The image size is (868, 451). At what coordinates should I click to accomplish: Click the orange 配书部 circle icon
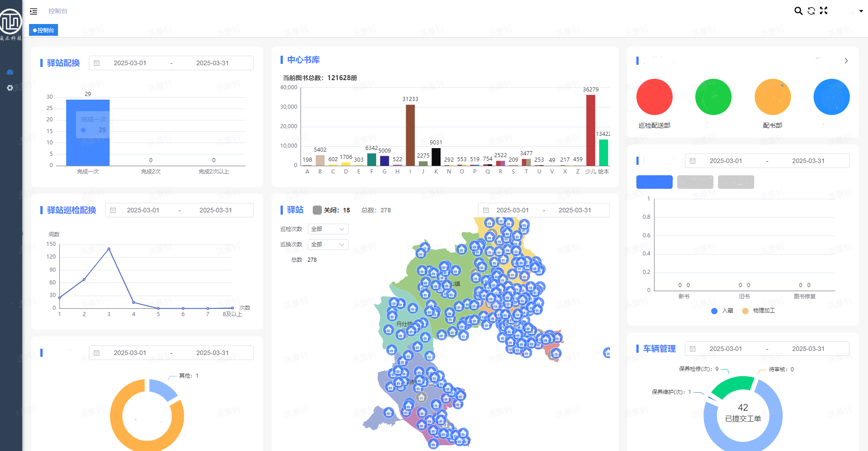[772, 97]
